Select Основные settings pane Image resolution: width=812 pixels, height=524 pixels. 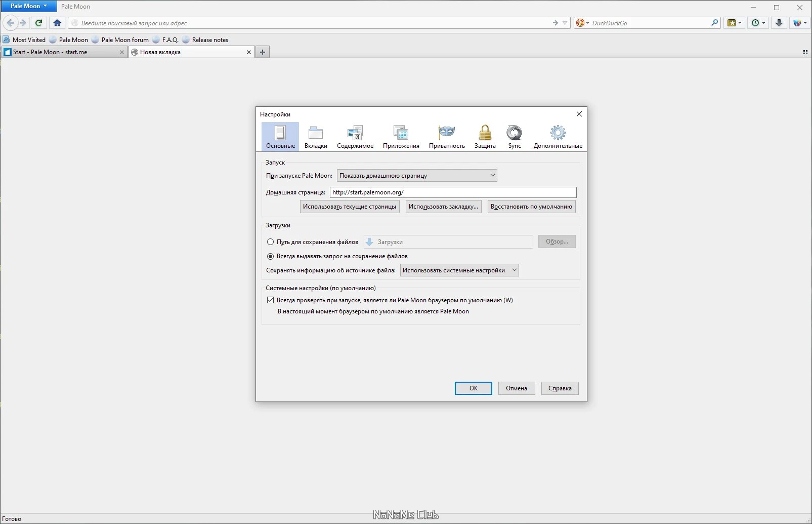coord(280,137)
